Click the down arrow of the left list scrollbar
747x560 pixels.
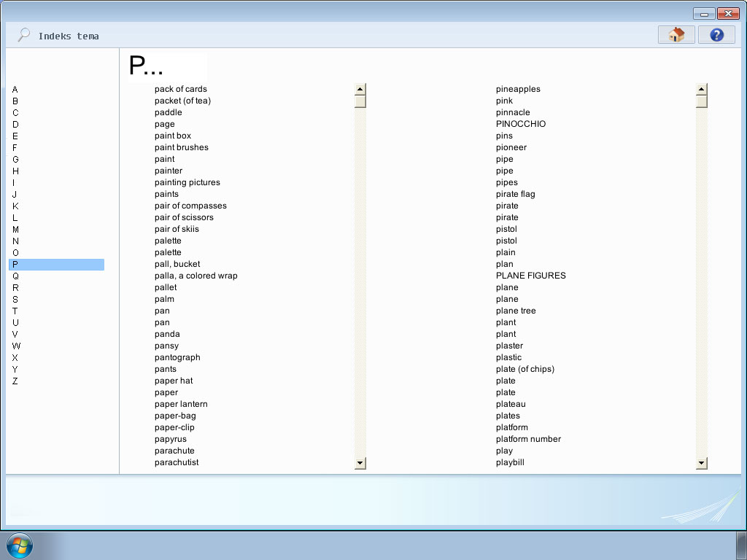pos(360,463)
